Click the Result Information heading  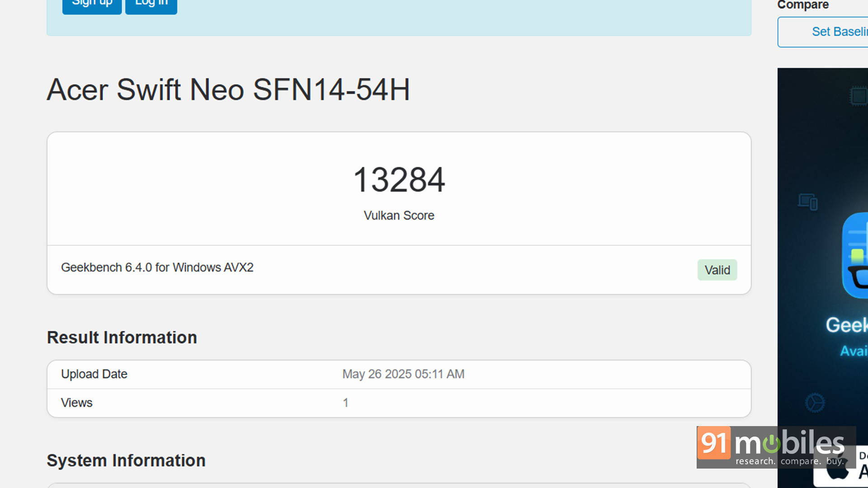coord(122,338)
